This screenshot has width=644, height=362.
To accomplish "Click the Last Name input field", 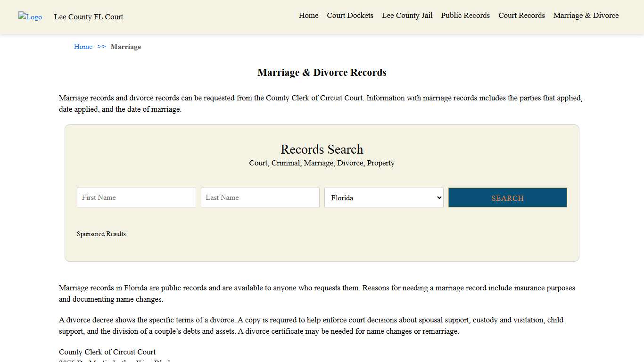I will [x=260, y=197].
